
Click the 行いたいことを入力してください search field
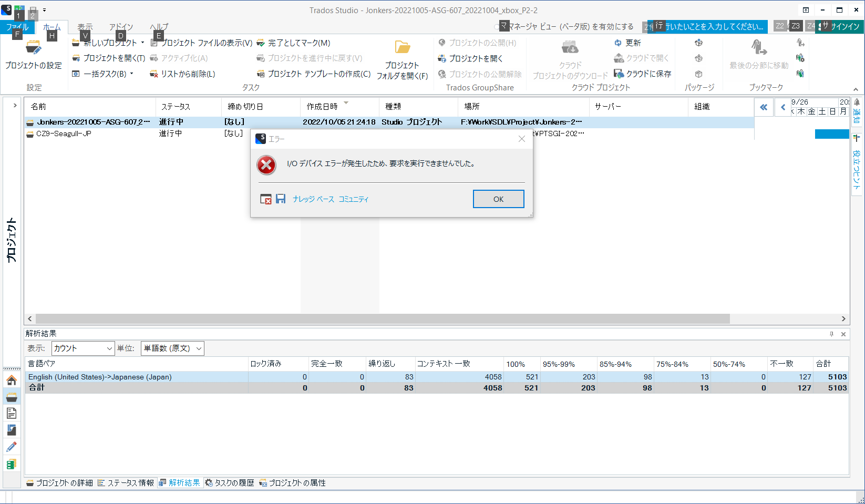(x=709, y=26)
